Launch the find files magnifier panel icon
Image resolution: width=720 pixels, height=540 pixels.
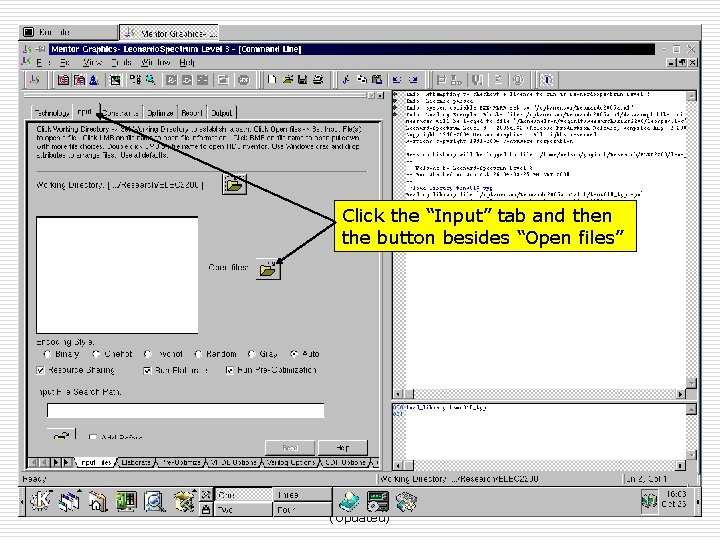click(x=154, y=501)
